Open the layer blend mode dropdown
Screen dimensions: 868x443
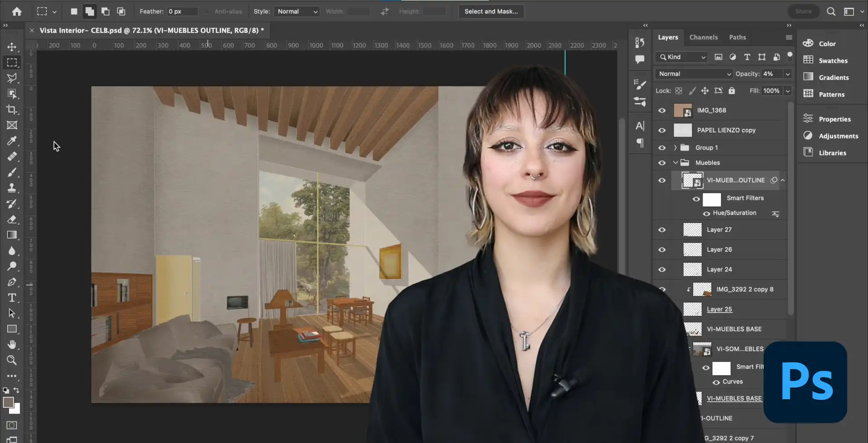pos(694,74)
